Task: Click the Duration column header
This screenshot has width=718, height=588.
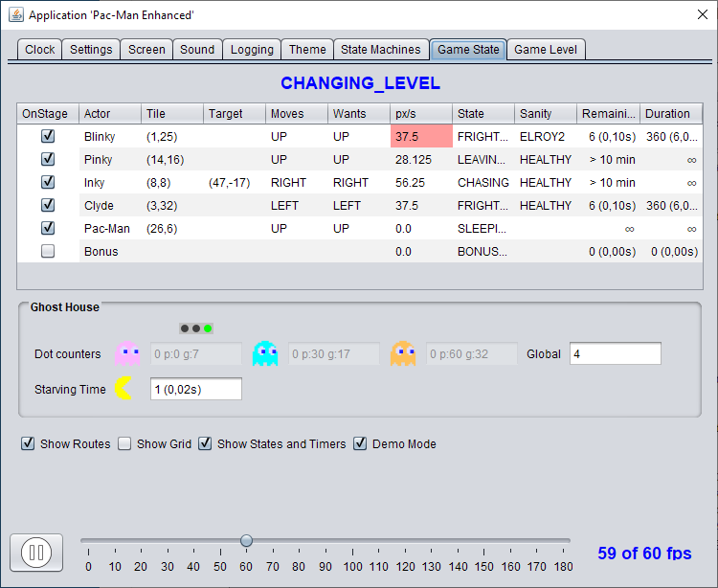Action: click(x=671, y=114)
